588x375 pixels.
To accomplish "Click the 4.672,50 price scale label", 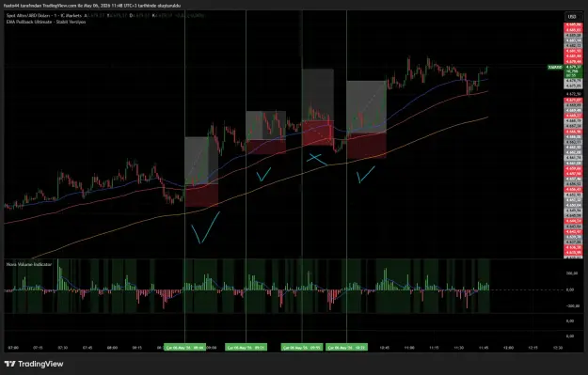I will pyautogui.click(x=573, y=94).
